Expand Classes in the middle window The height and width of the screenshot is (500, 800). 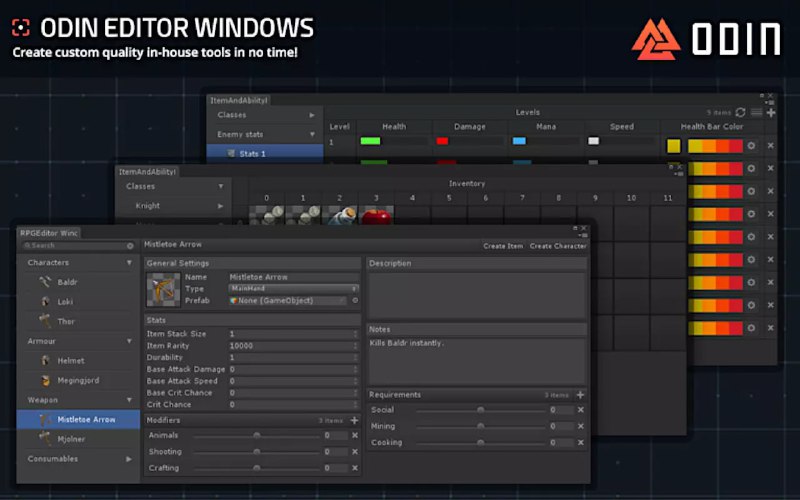(x=220, y=186)
